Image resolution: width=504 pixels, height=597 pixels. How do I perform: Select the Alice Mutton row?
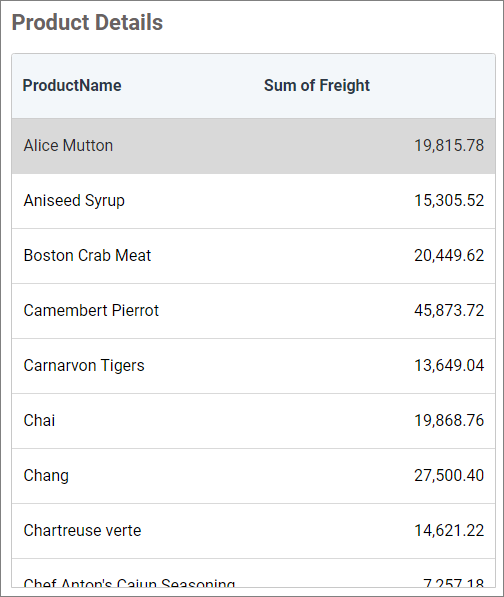coord(254,146)
